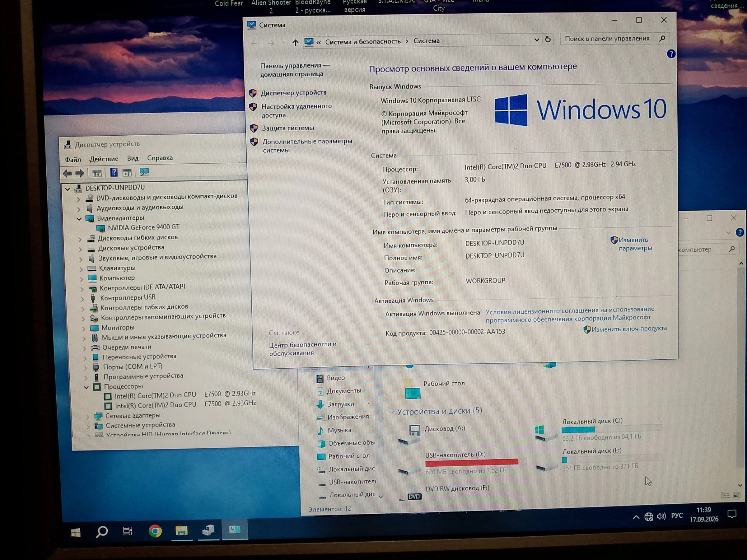This screenshot has width=747, height=560.
Task: Click Изменить параметры link
Action: click(x=635, y=244)
